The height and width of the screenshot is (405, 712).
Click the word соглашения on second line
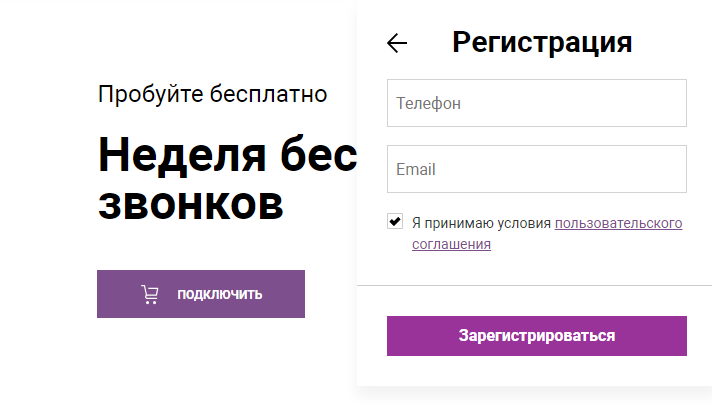tap(451, 244)
